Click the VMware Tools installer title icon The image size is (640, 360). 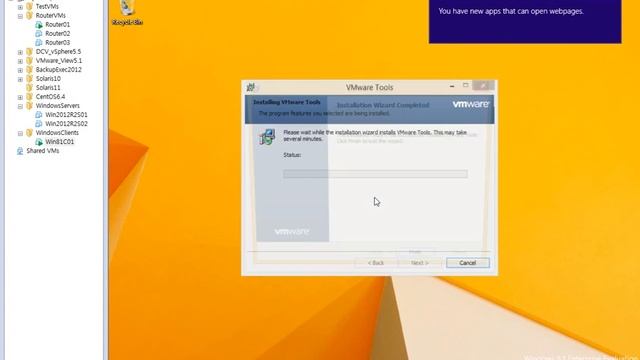pyautogui.click(x=251, y=87)
